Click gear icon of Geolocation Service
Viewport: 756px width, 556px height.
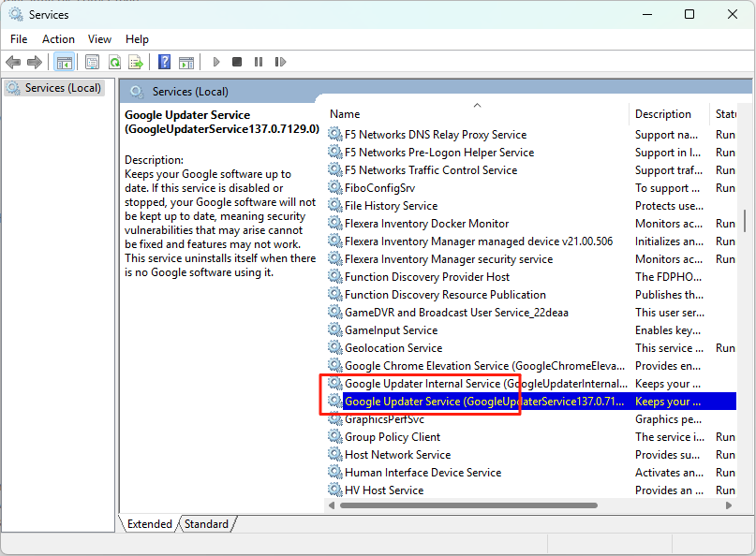coord(335,347)
